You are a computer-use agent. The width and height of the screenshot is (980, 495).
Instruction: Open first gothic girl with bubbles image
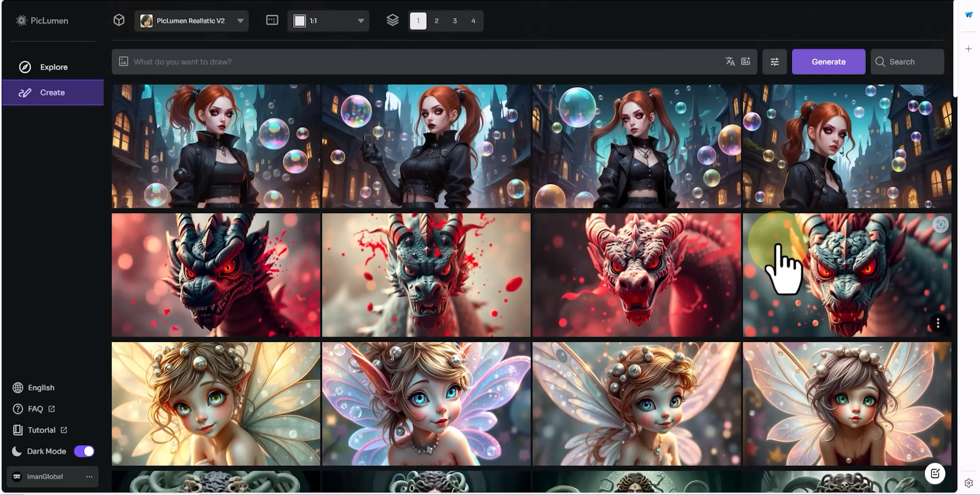coord(216,146)
